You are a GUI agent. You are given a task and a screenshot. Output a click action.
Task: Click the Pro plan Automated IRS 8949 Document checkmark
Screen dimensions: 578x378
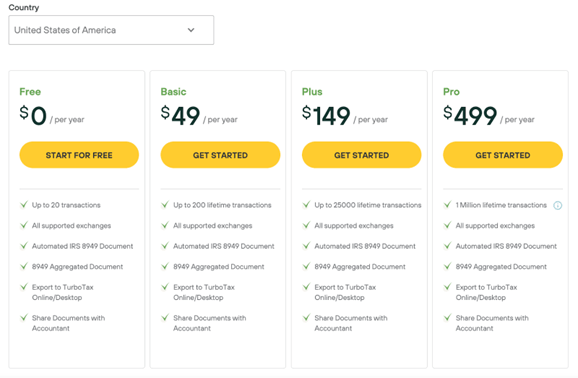[x=448, y=246]
